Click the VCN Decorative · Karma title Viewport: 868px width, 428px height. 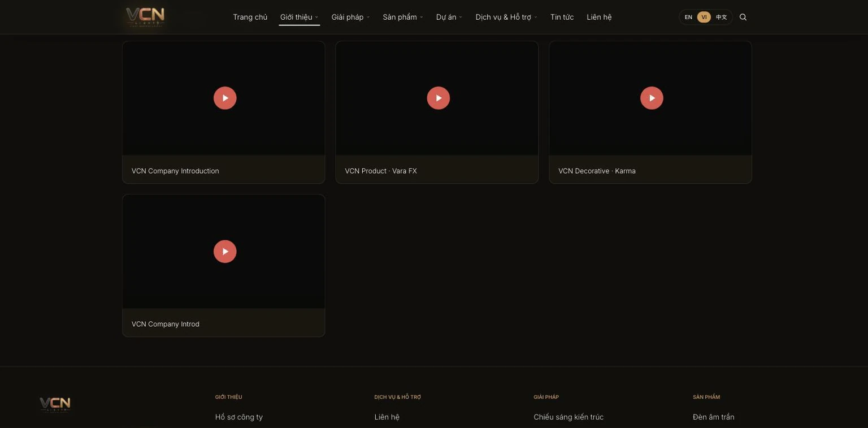[x=597, y=171]
